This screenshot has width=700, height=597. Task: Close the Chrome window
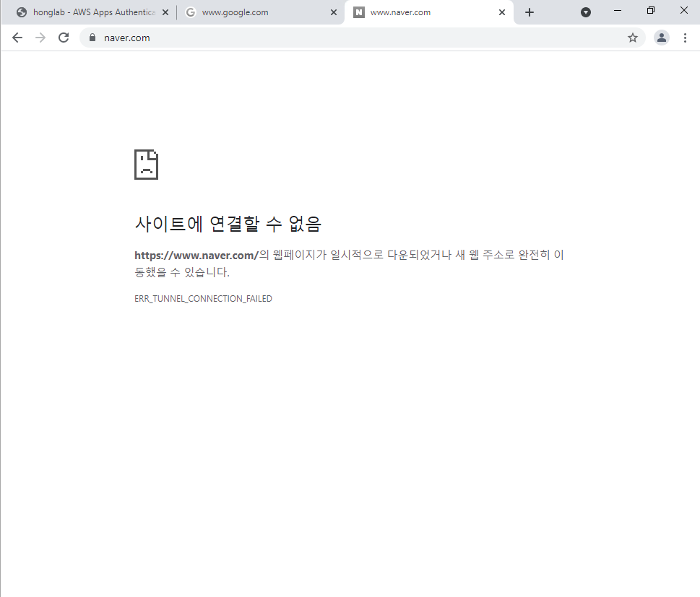[684, 10]
